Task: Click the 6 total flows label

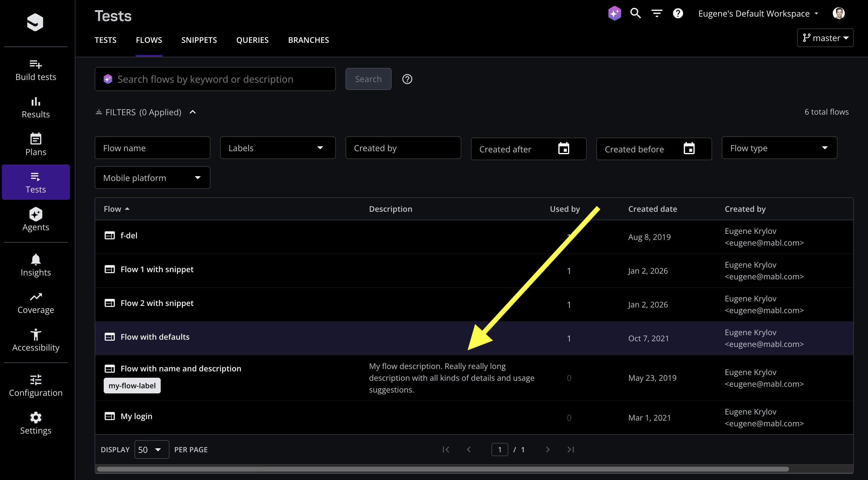Action: [x=827, y=112]
